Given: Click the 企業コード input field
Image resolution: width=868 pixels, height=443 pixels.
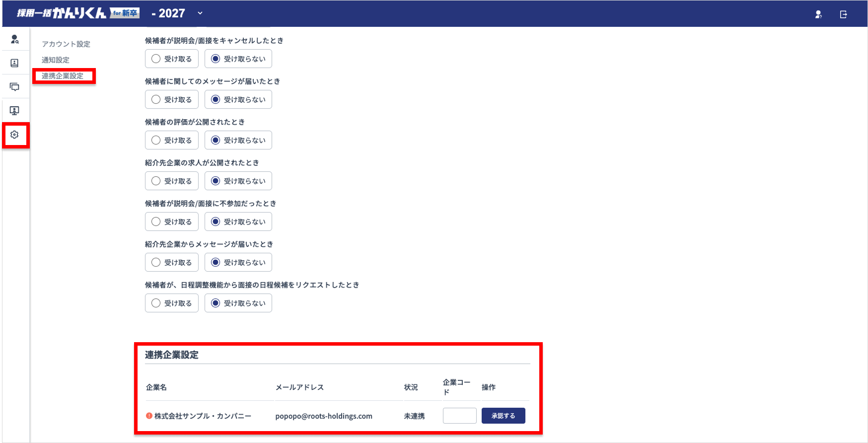Looking at the screenshot, I should click(460, 416).
